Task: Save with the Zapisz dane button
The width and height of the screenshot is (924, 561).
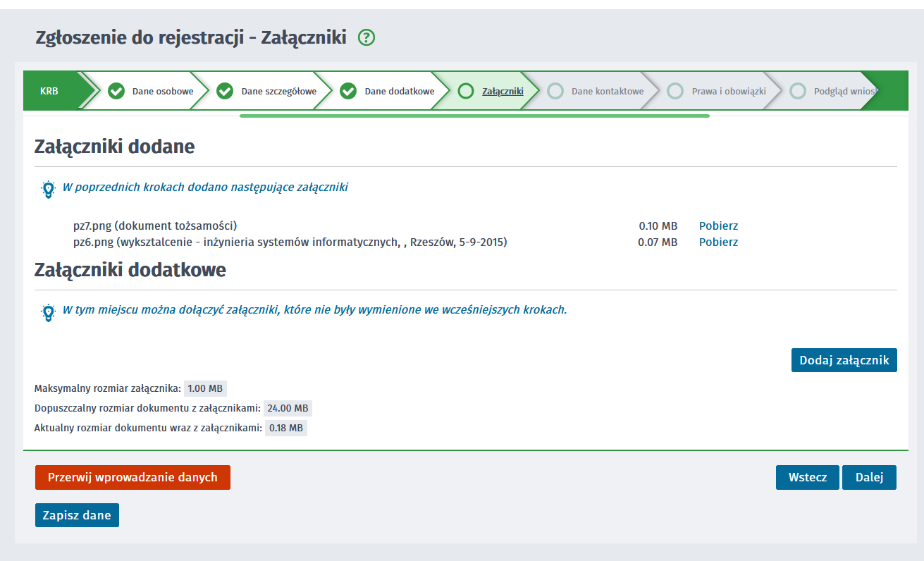Action: click(77, 515)
